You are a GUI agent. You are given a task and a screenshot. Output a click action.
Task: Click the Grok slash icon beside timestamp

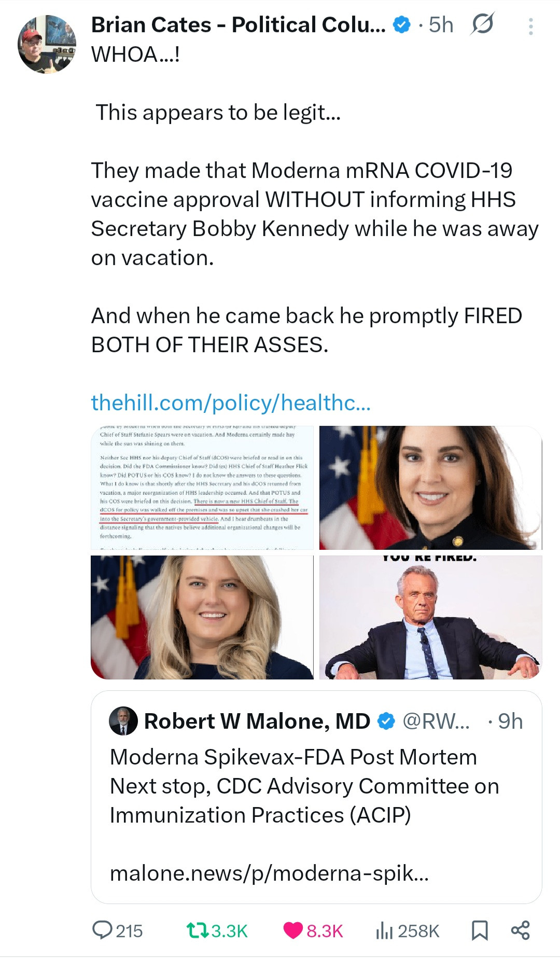[482, 24]
